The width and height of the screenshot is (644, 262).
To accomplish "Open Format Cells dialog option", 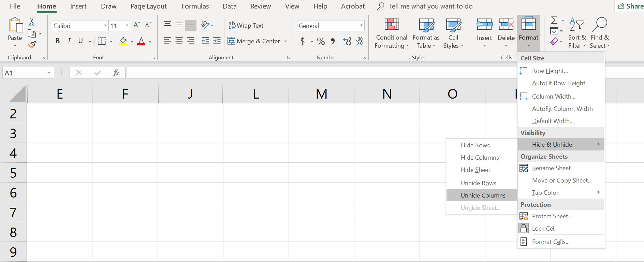I will click(561, 242).
